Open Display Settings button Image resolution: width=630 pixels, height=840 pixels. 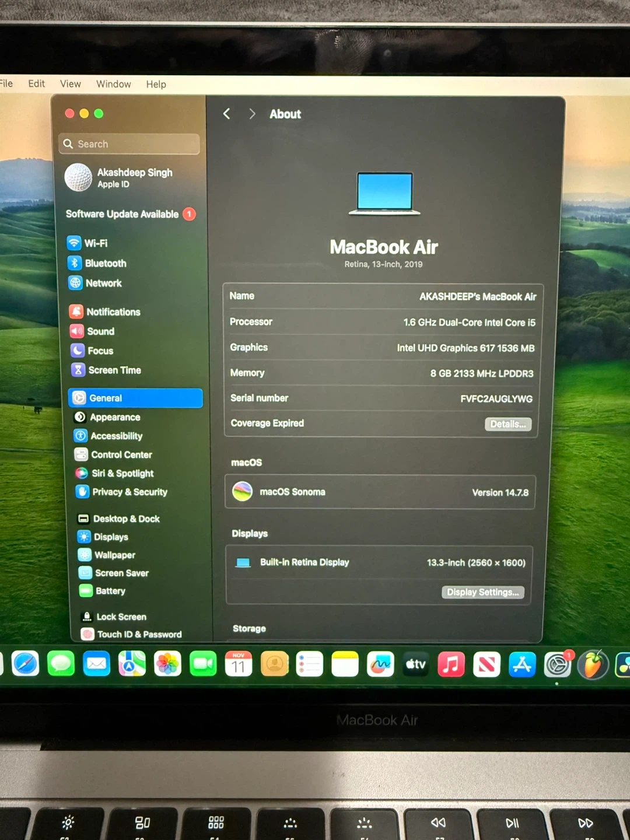(482, 592)
